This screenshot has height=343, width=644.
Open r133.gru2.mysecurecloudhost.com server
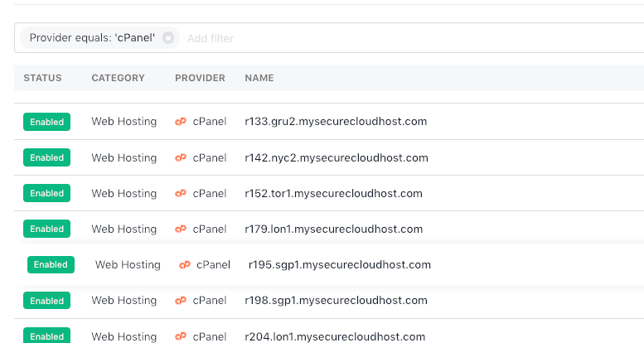click(336, 122)
